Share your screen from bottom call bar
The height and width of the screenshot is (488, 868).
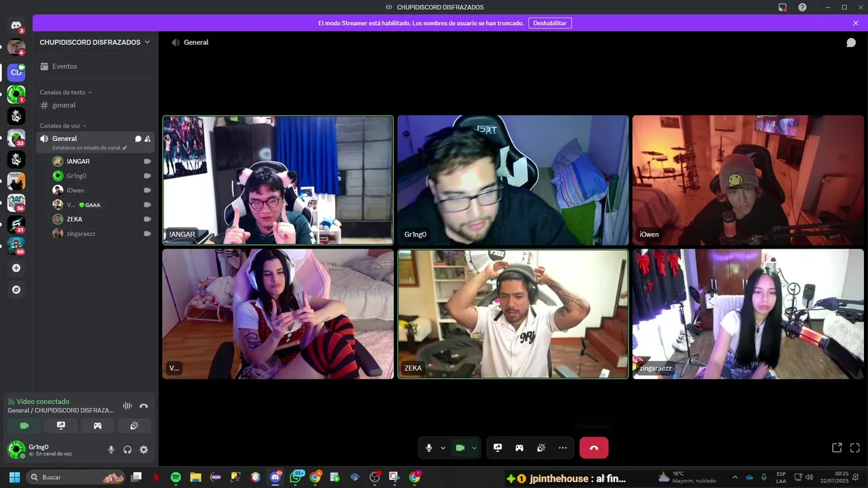[x=498, y=448]
